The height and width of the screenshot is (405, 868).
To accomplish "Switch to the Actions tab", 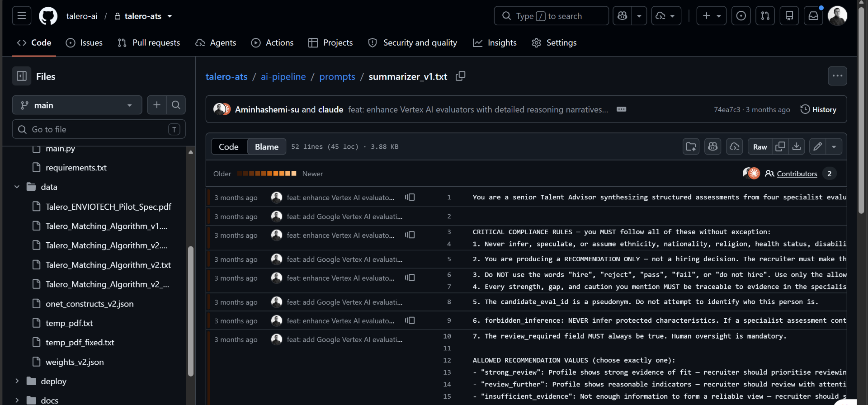I will (272, 42).
